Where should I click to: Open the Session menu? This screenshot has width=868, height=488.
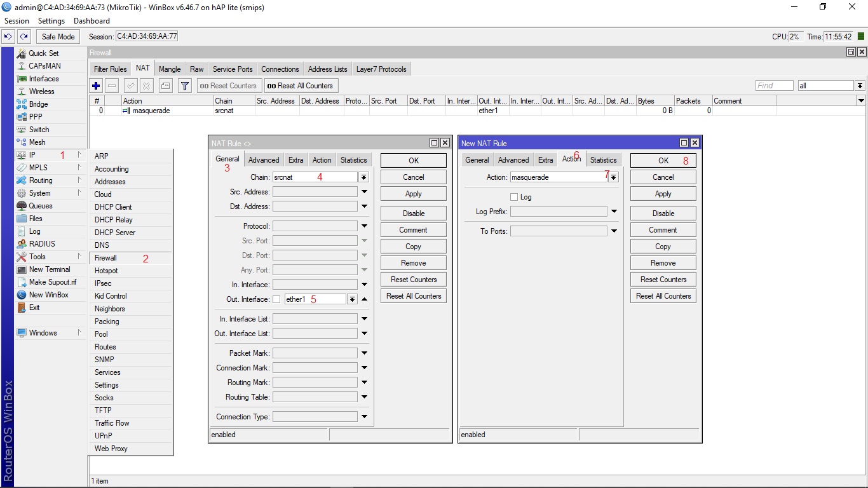[17, 21]
